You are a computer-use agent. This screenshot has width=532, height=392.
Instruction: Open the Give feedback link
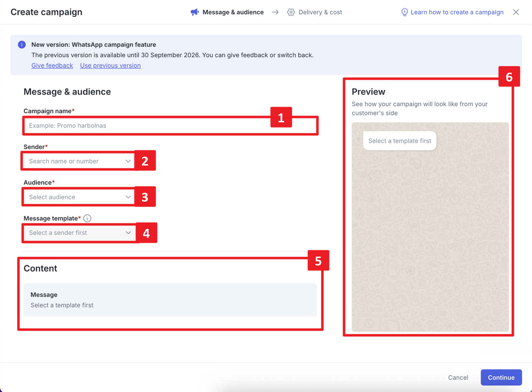point(52,66)
